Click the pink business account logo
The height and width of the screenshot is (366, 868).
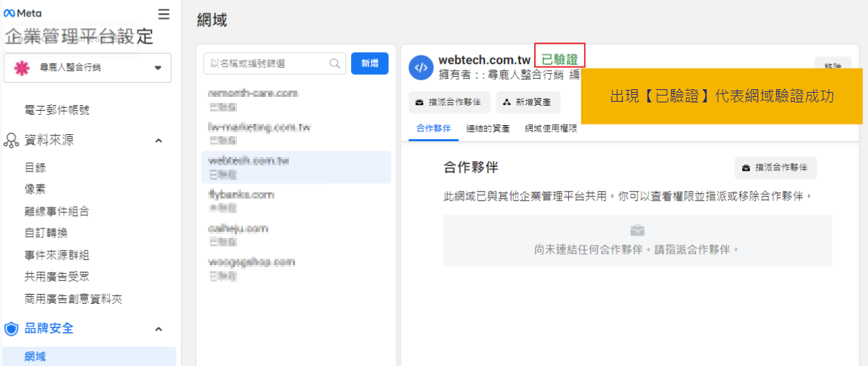click(x=21, y=68)
